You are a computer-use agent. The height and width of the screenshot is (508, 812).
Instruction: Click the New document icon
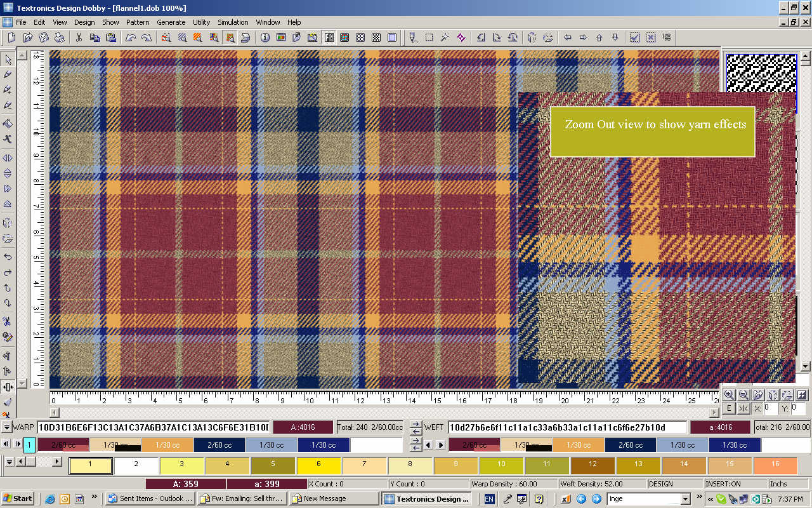(x=12, y=37)
